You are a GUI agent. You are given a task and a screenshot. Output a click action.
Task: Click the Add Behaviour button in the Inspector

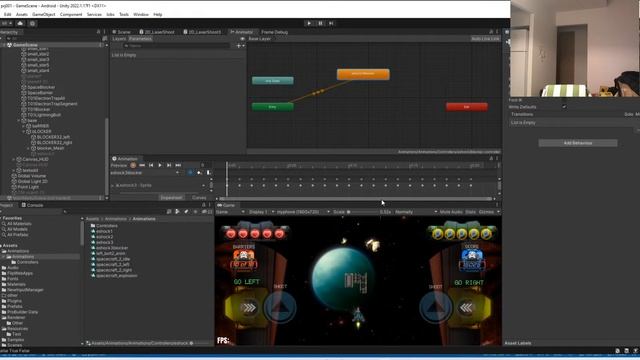(578, 143)
